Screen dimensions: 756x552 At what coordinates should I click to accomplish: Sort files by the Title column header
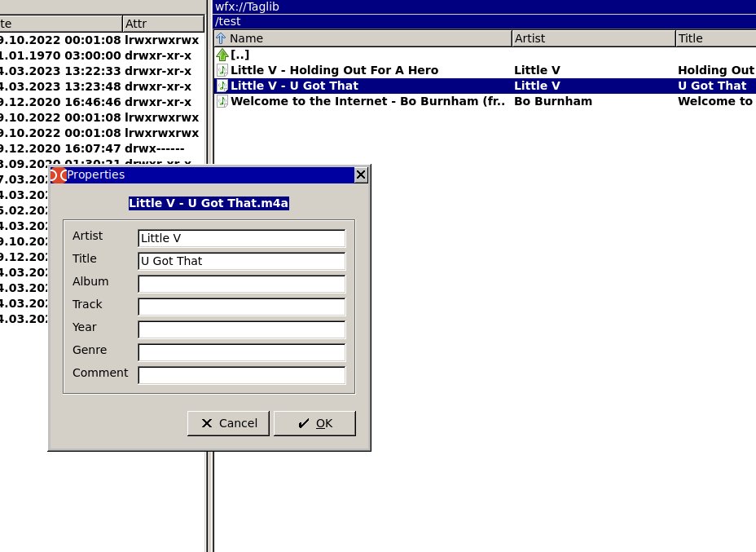coord(716,38)
